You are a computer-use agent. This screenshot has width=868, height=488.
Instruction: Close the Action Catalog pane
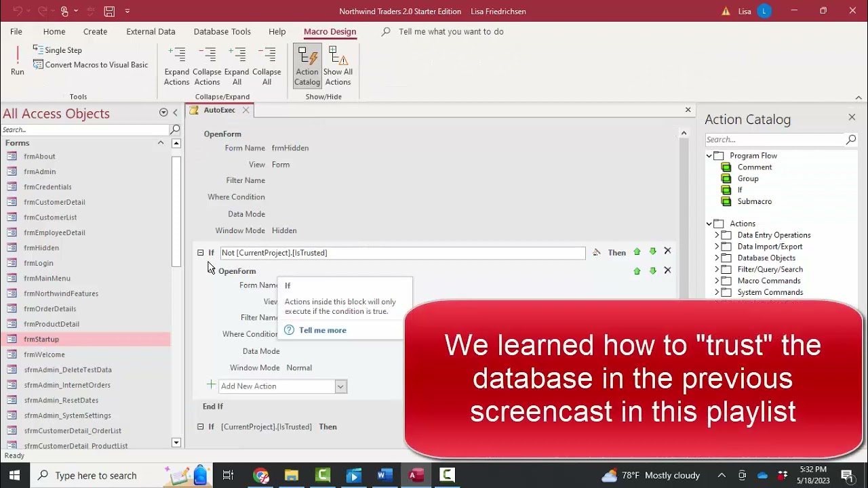tap(852, 118)
